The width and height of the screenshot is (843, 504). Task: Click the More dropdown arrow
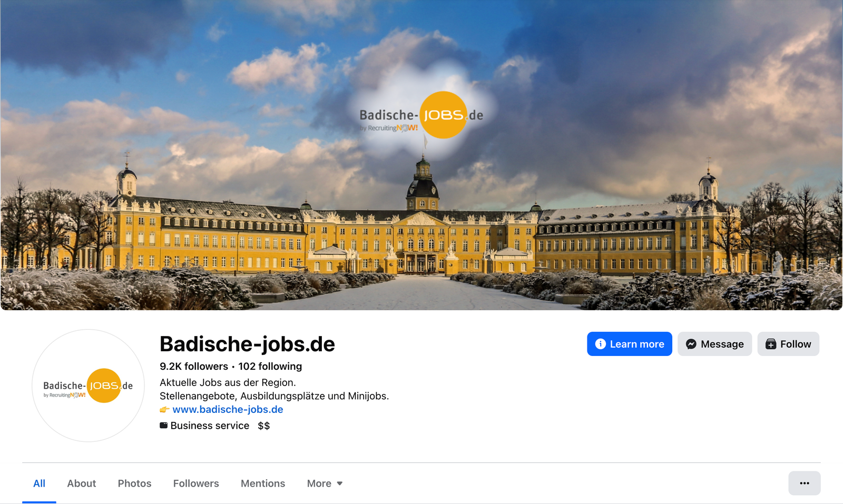coord(340,483)
